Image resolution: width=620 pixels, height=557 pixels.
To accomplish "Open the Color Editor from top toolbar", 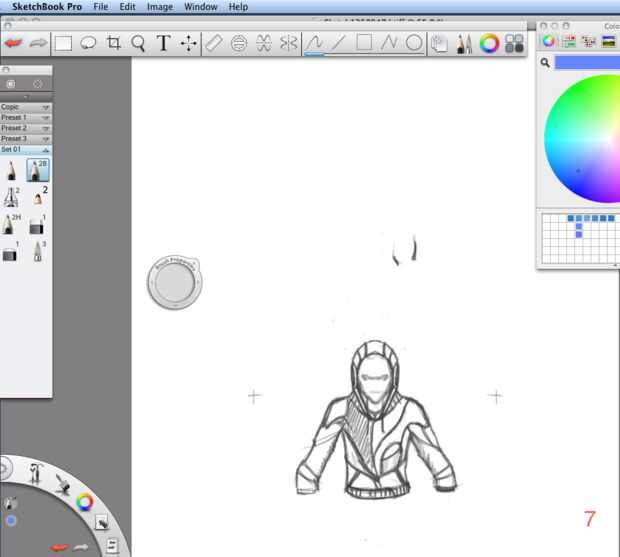I will click(x=490, y=43).
